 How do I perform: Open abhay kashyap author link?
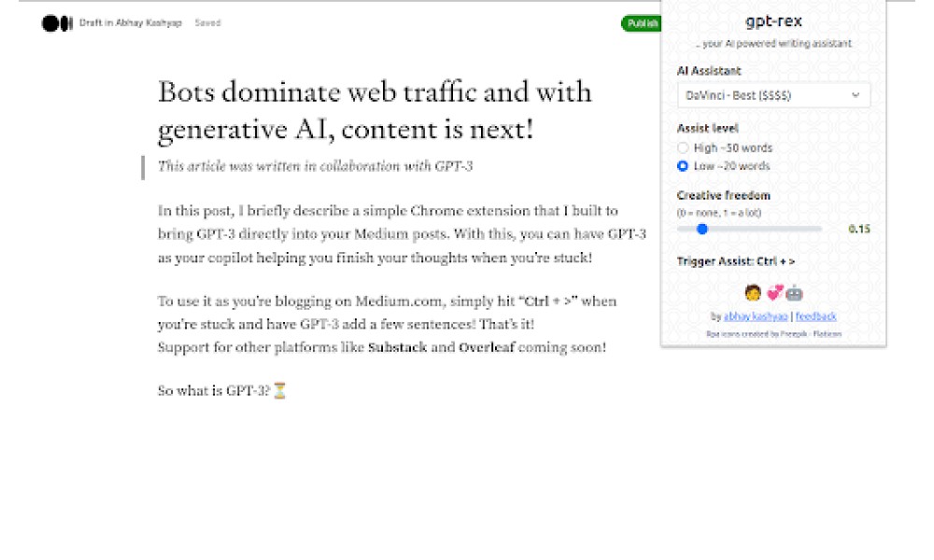756,316
